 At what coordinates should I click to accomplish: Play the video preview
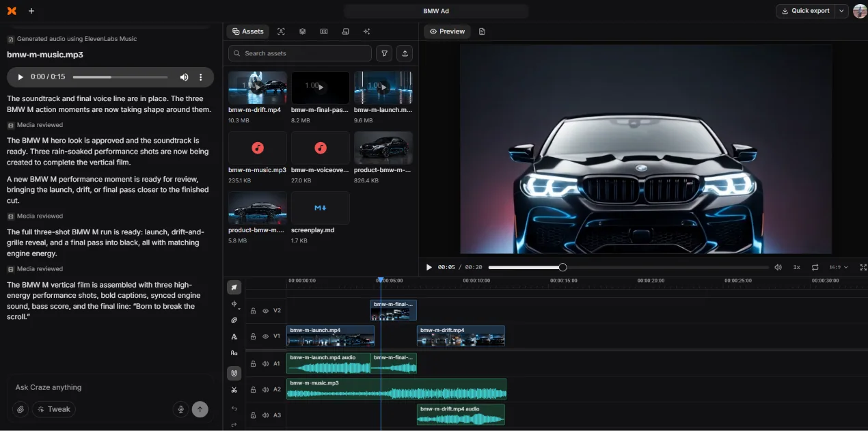coord(429,267)
